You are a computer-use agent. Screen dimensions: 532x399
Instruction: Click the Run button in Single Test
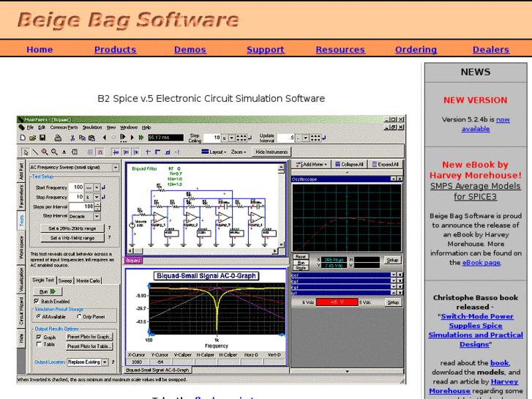tap(47, 291)
